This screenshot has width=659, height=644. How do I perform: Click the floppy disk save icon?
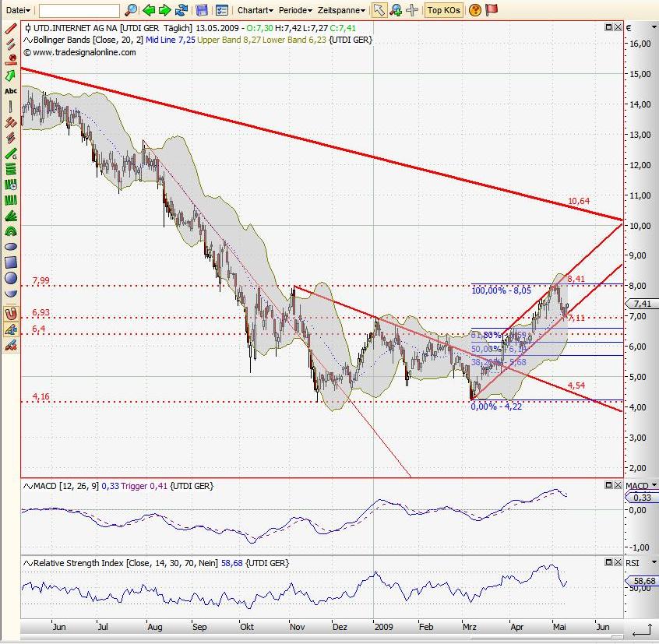202,10
